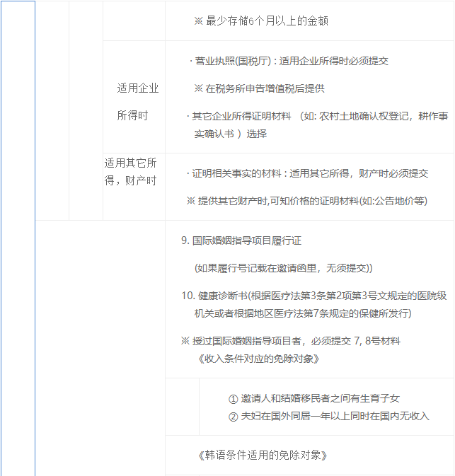Select the row label '适用企业所得时'
The height and width of the screenshot is (476, 455).
(137, 102)
